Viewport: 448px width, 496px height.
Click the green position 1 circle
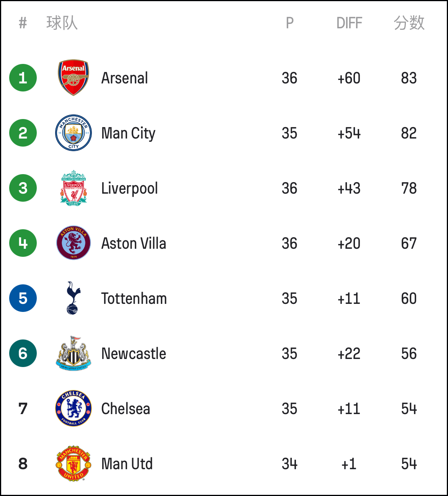pyautogui.click(x=23, y=78)
